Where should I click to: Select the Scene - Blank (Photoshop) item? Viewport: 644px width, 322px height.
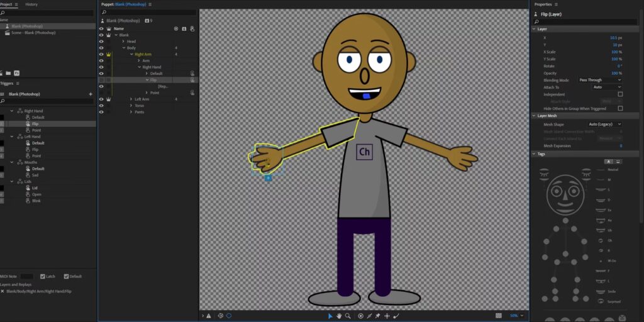[x=33, y=33]
